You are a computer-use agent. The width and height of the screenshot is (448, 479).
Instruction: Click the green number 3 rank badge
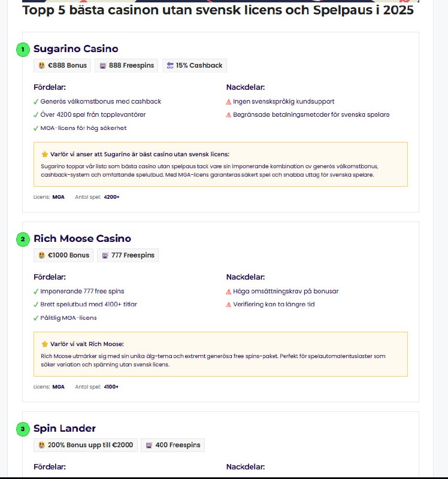pyautogui.click(x=23, y=429)
